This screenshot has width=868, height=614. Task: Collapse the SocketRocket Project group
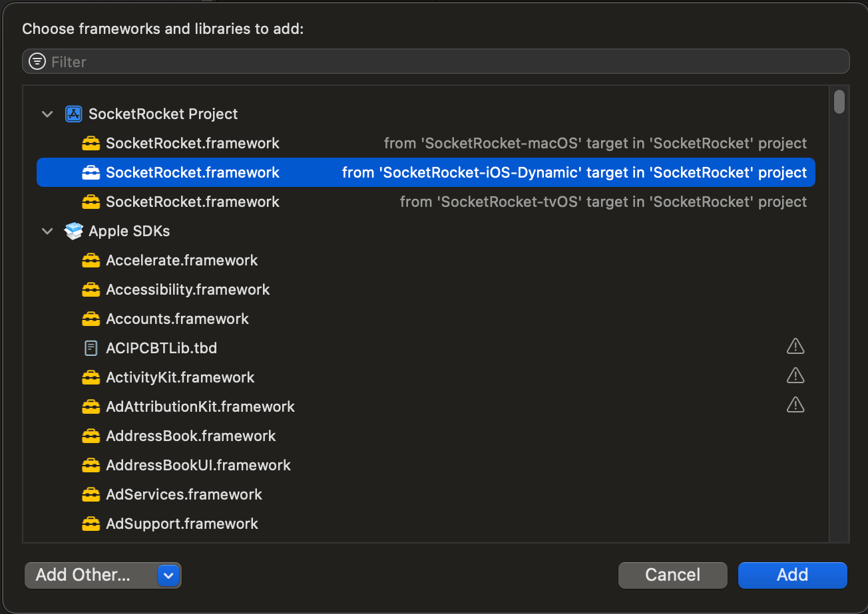tap(47, 114)
